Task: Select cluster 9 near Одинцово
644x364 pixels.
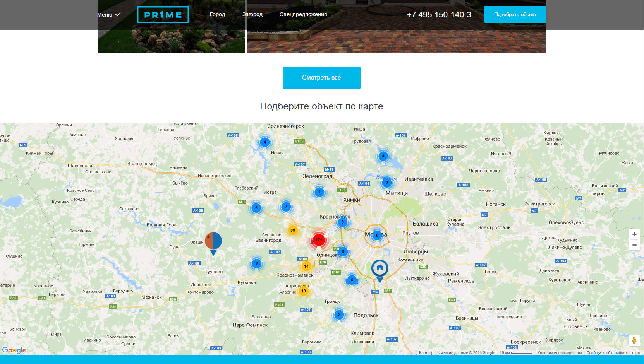Action: tap(343, 251)
